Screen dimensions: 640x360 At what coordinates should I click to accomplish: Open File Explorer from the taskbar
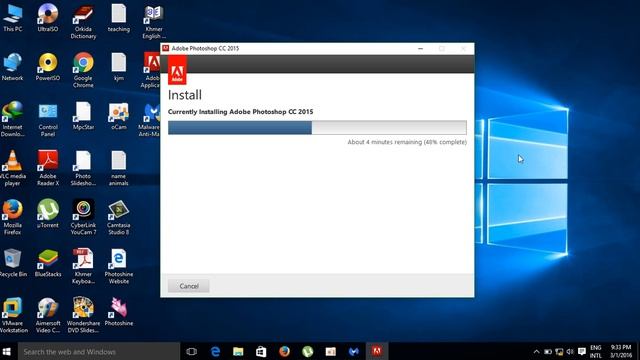click(238, 351)
